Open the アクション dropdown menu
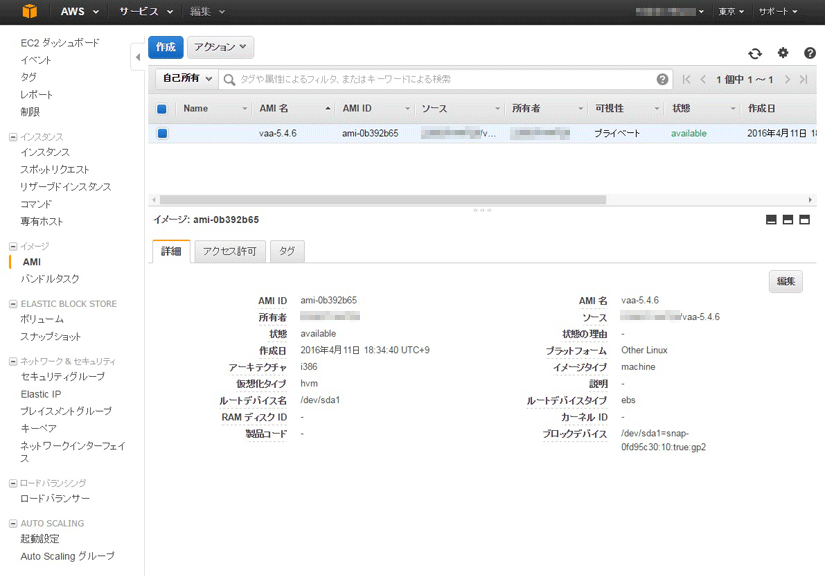 pyautogui.click(x=220, y=47)
